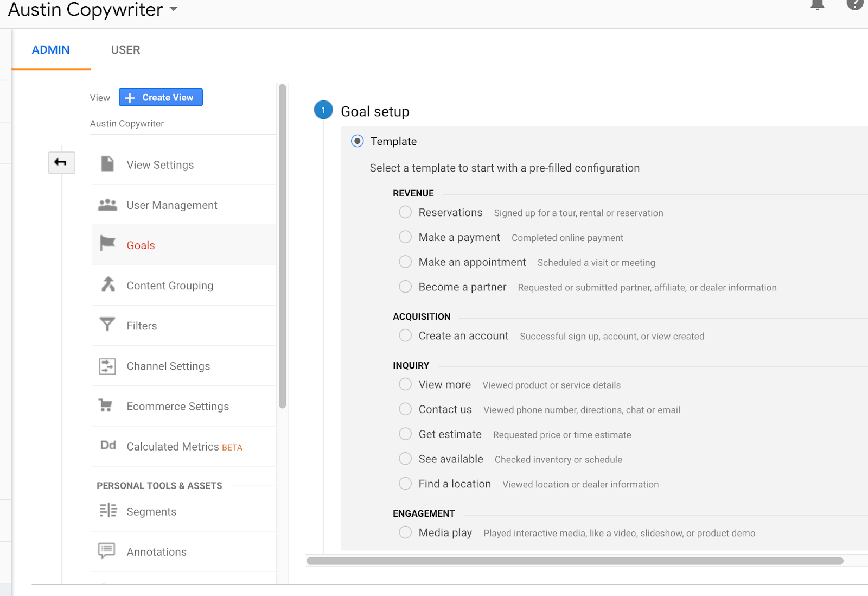The image size is (868, 596).
Task: Click the notifications bell icon
Action: coord(817,4)
